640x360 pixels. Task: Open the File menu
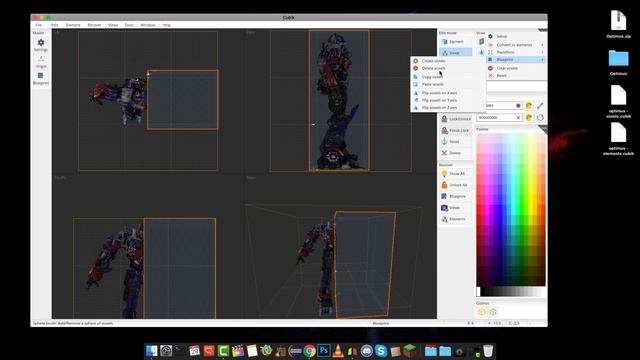coord(38,25)
